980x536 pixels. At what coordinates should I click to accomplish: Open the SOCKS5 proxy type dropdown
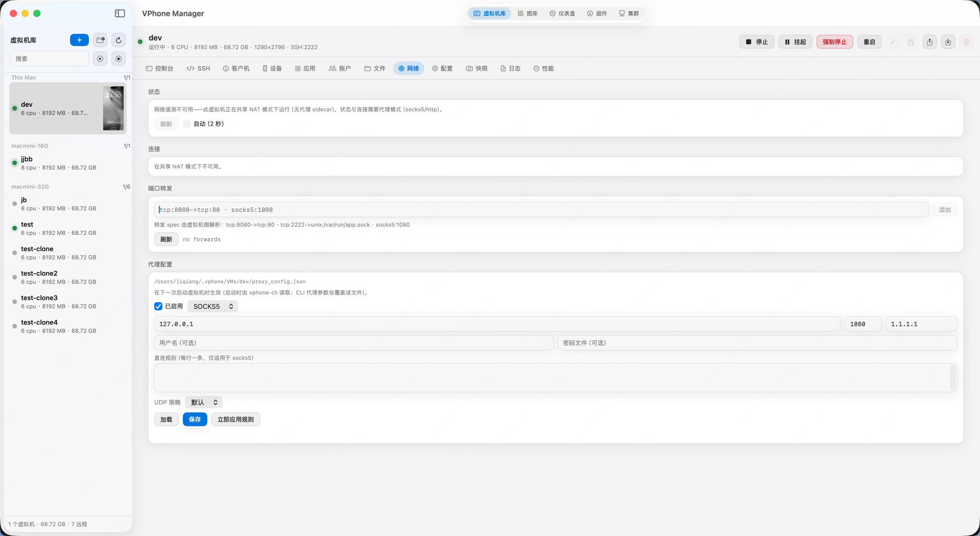tap(213, 306)
